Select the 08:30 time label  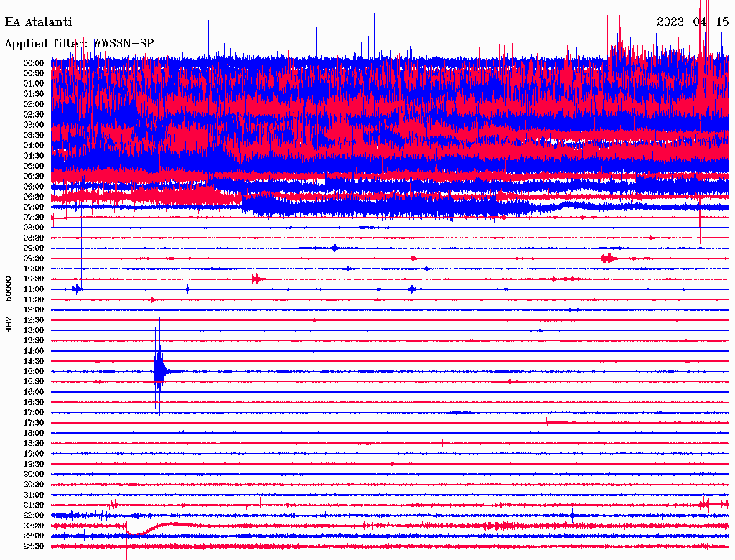34,238
